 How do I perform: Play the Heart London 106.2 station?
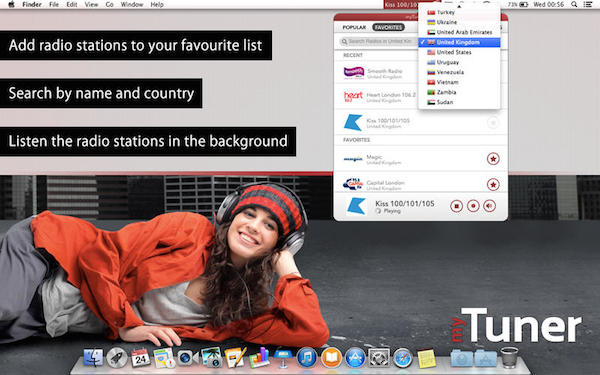376,97
